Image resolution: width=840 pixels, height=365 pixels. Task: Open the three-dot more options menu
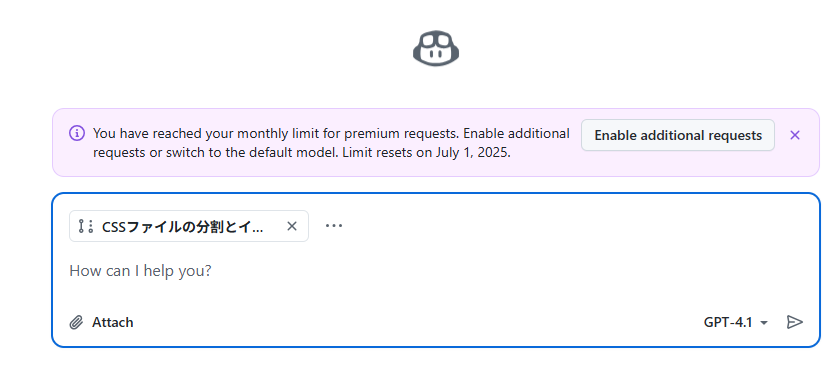click(334, 226)
